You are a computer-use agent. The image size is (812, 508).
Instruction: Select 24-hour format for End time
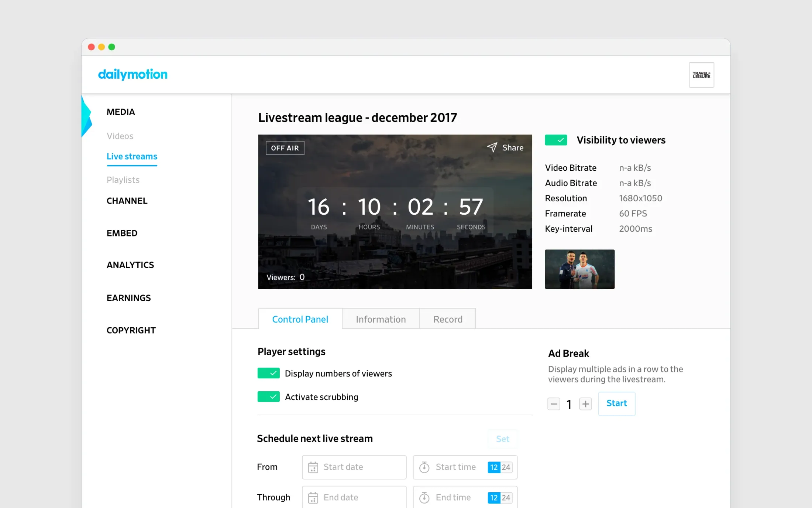tap(506, 498)
